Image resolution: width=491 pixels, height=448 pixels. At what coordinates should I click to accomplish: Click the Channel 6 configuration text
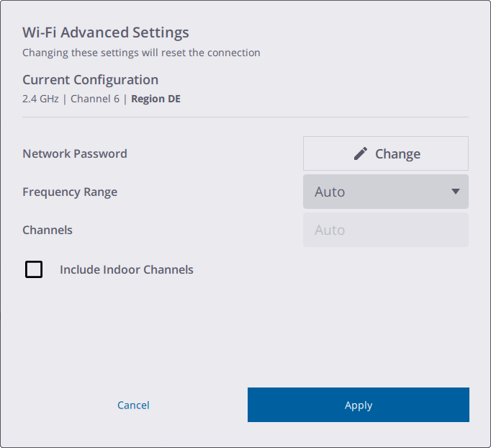(x=95, y=99)
